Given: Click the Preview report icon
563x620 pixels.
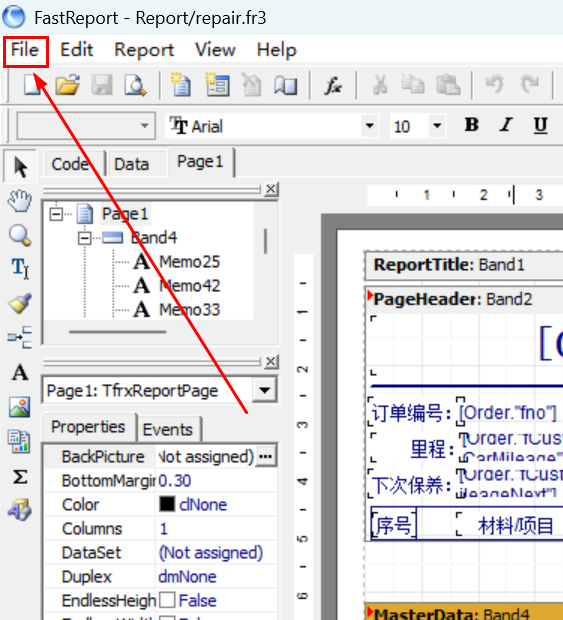Looking at the screenshot, I should click(x=135, y=84).
